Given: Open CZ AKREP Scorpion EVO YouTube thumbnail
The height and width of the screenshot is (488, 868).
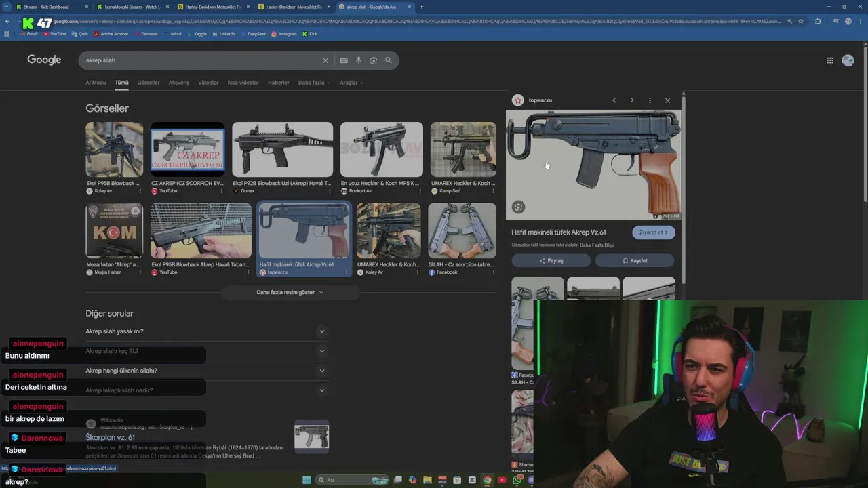Looking at the screenshot, I should 188,150.
